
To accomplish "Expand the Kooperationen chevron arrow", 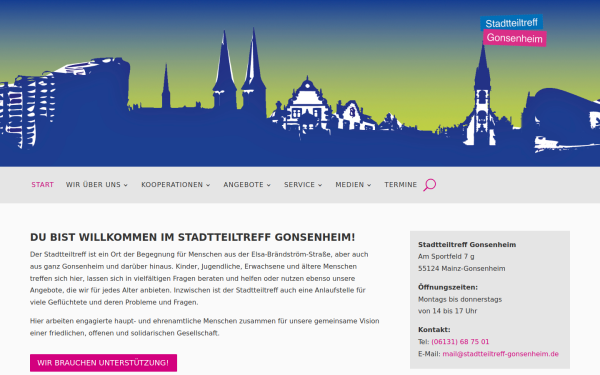I will point(208,185).
